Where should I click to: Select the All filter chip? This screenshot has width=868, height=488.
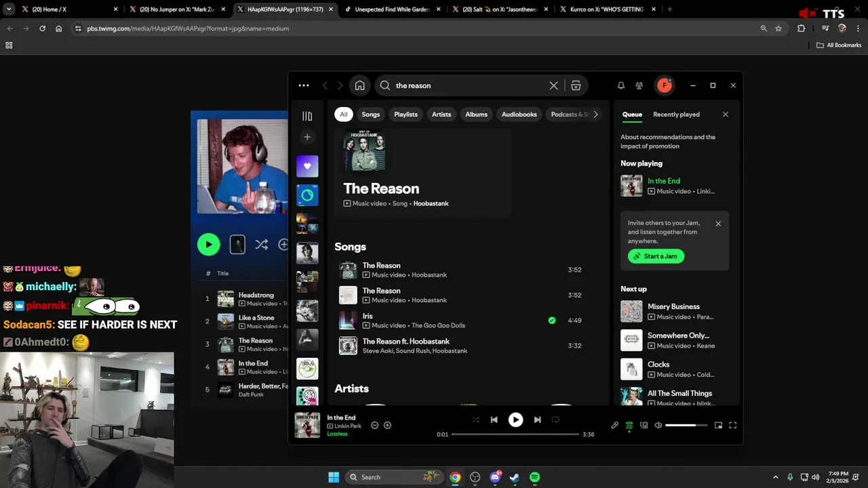click(343, 115)
